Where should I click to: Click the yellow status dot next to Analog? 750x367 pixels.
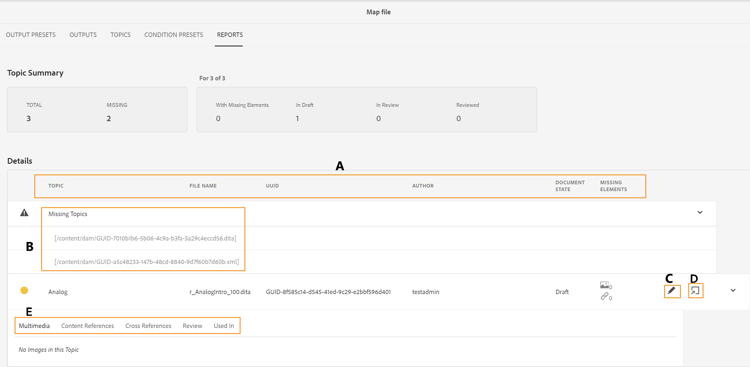point(24,290)
